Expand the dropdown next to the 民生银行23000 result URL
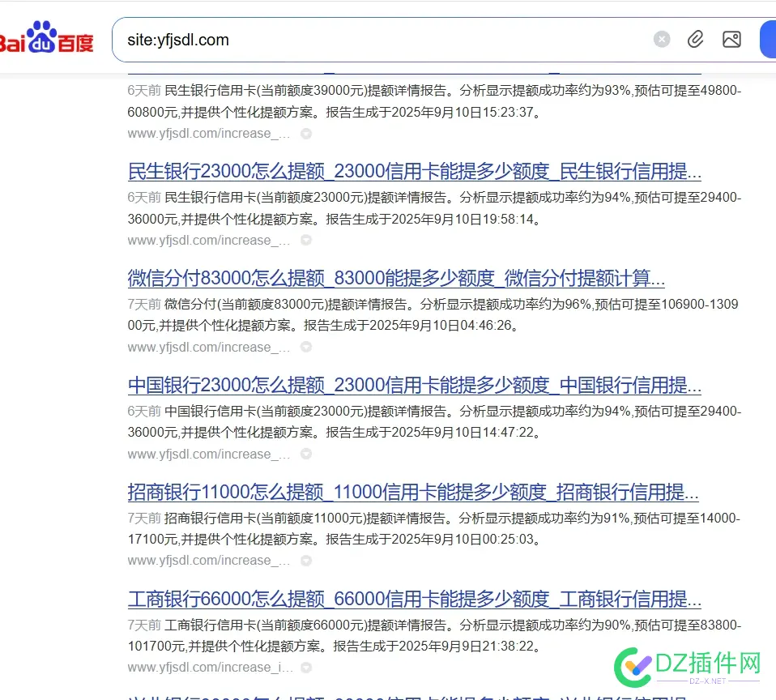776x700 pixels. (305, 240)
